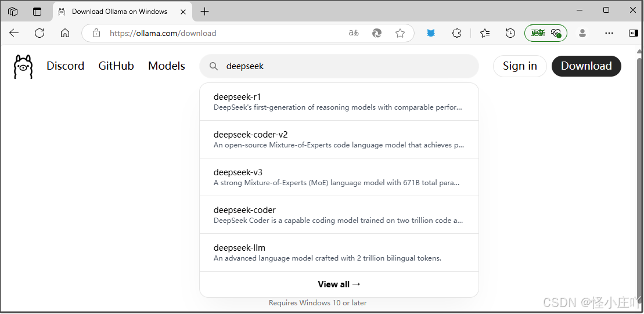Click the blue bird extension icon
The height and width of the screenshot is (314, 644).
pos(430,33)
